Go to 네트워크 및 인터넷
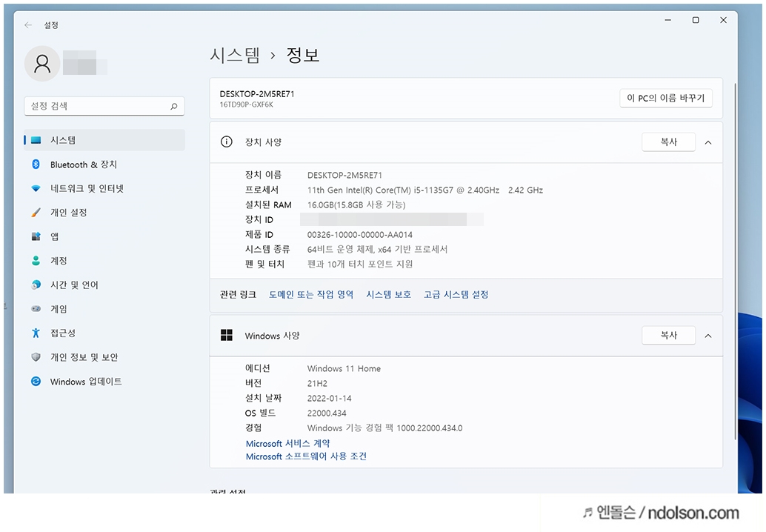 (104, 188)
